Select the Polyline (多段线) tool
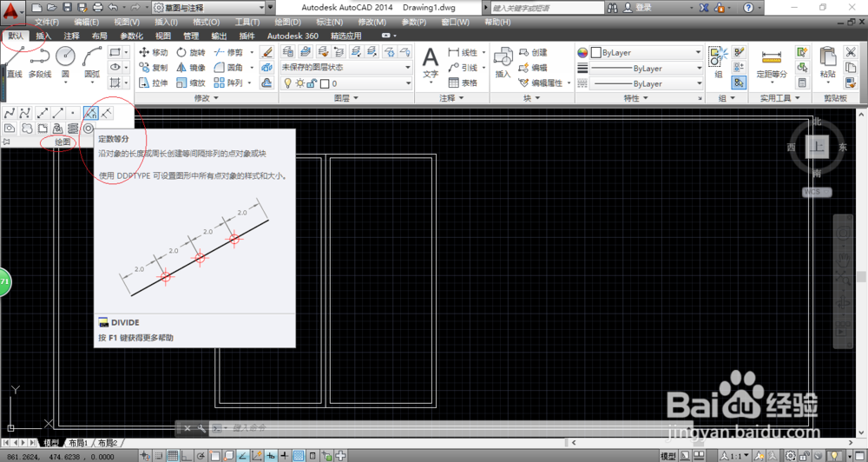 point(40,63)
